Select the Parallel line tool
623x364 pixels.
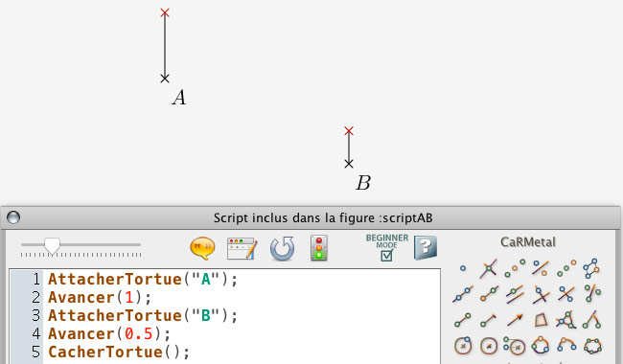[x=515, y=294]
